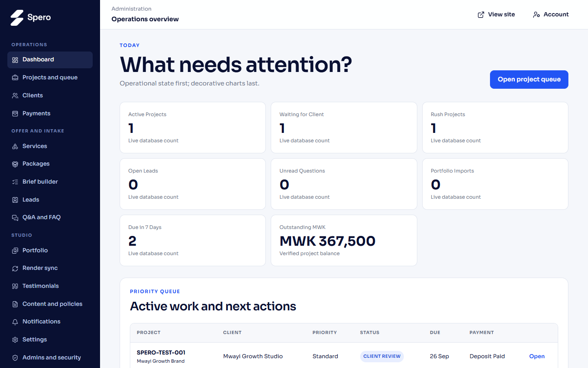Click the SPERO-TEST-001 project name
The height and width of the screenshot is (368, 588).
coord(161,352)
